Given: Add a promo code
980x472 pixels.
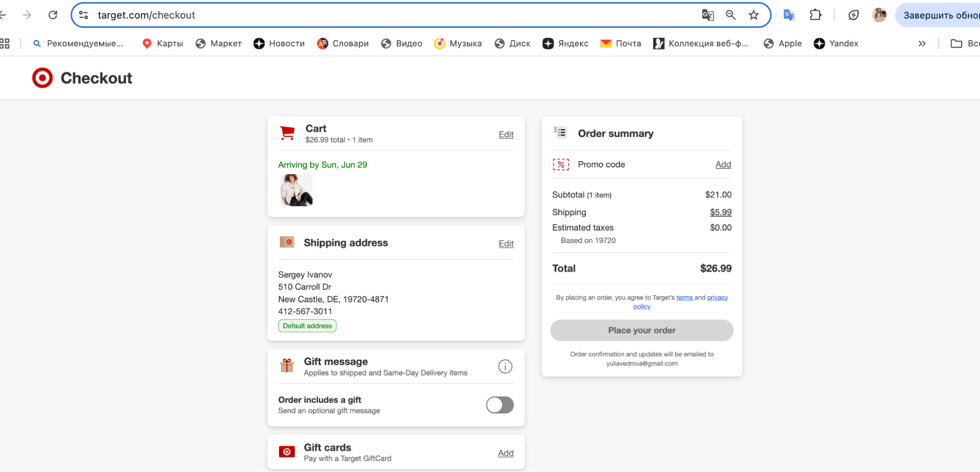Looking at the screenshot, I should pyautogui.click(x=723, y=165).
